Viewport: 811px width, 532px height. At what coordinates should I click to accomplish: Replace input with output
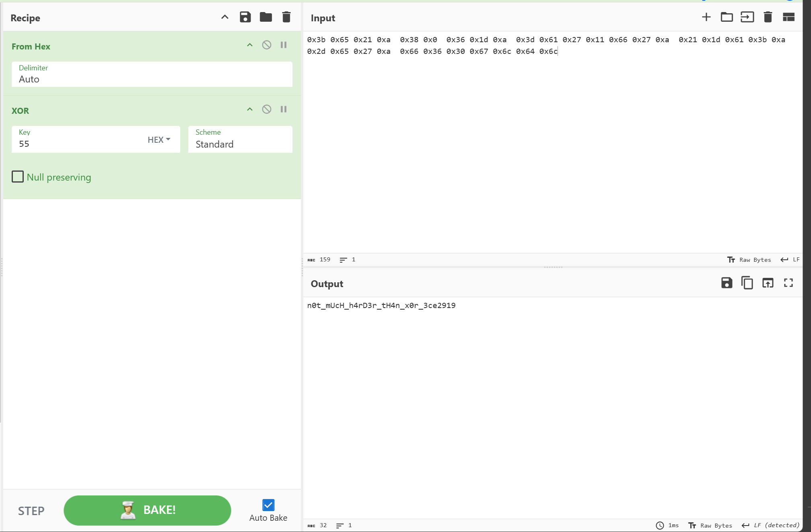coord(768,283)
